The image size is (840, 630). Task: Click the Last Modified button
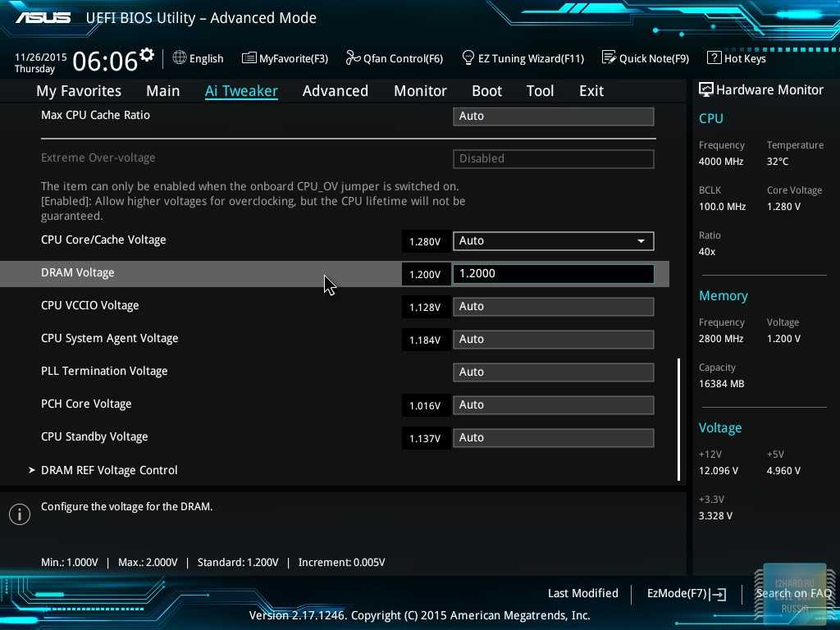[582, 593]
